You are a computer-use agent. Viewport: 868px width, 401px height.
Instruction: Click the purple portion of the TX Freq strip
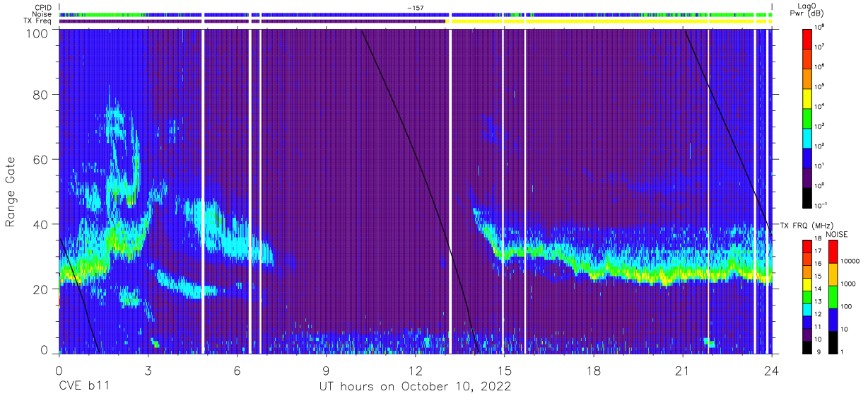[x=253, y=21]
